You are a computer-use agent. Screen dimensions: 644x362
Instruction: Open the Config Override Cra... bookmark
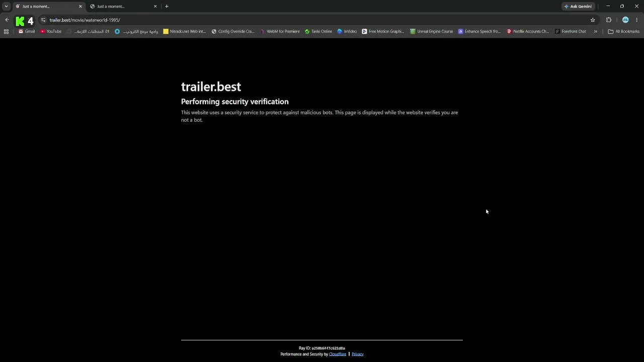(233, 31)
